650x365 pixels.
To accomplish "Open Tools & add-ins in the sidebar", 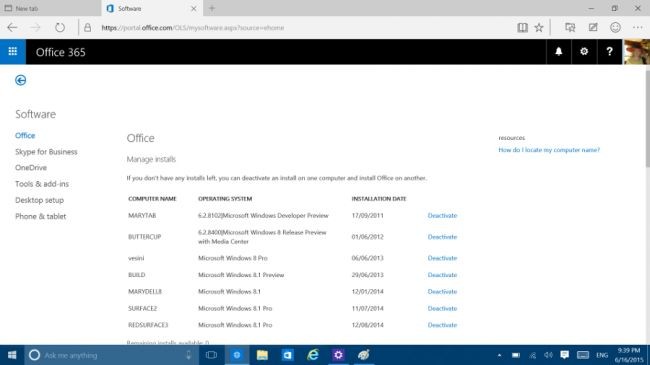I will pos(42,184).
